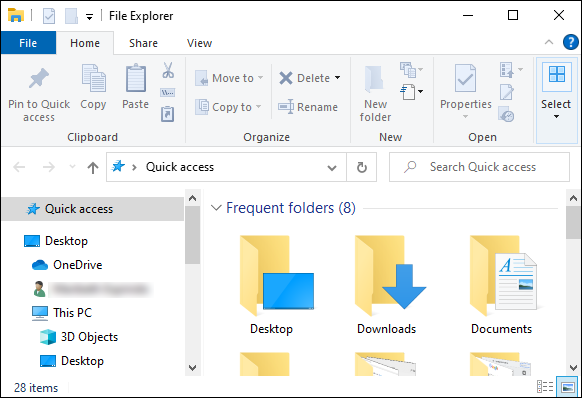Switch to the Home ribbon tab

pyautogui.click(x=85, y=43)
